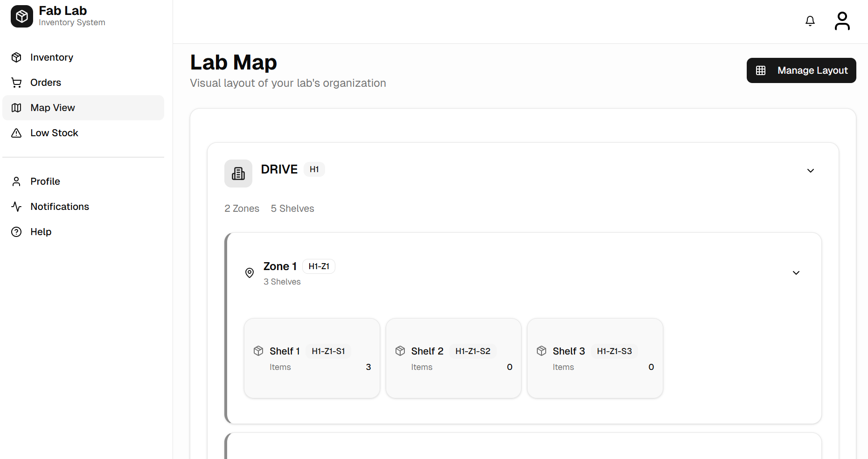The image size is (868, 459).
Task: Go to Inventory page
Action: pyautogui.click(x=83, y=57)
